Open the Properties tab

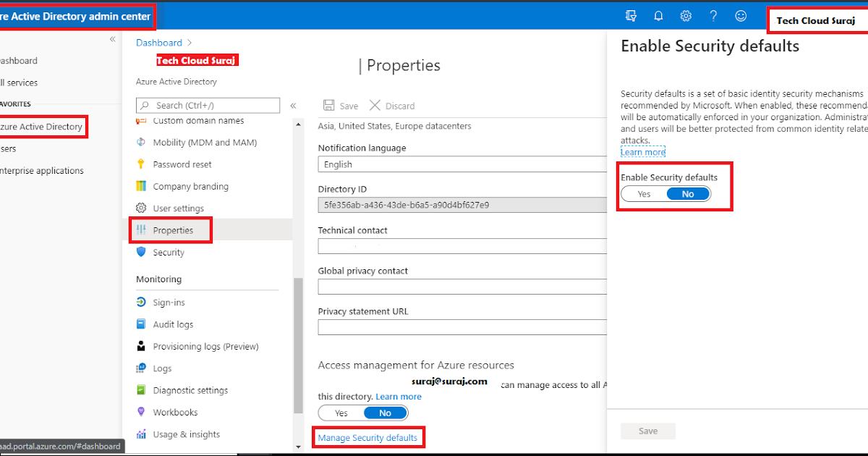coord(174,229)
